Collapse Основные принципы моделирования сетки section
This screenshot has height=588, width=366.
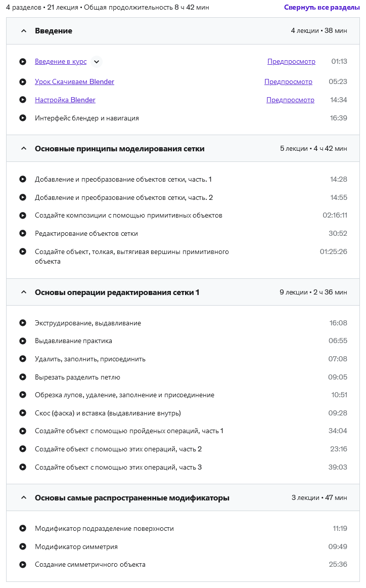[x=23, y=149]
